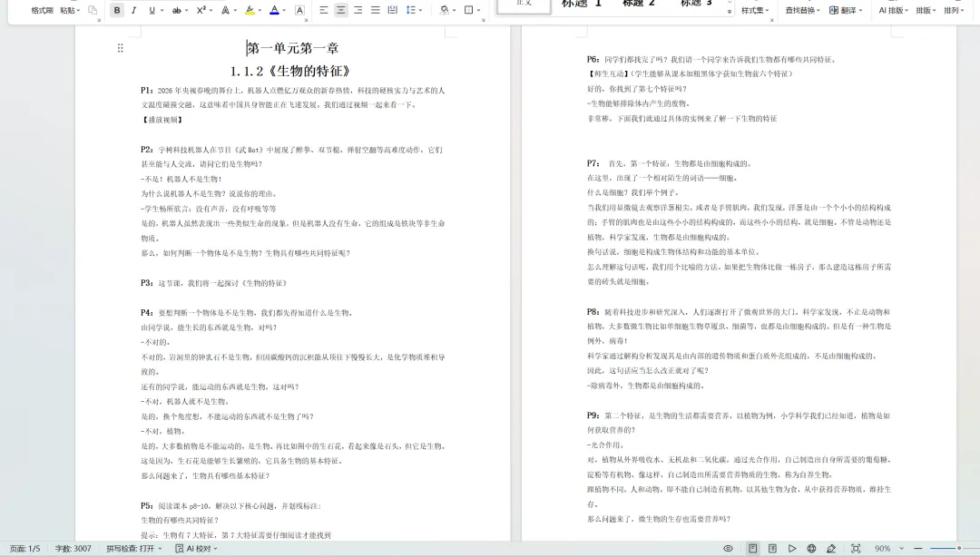Screen dimensions: 980x557
Task: Open the 样式集 dropdown
Action: [x=754, y=11]
